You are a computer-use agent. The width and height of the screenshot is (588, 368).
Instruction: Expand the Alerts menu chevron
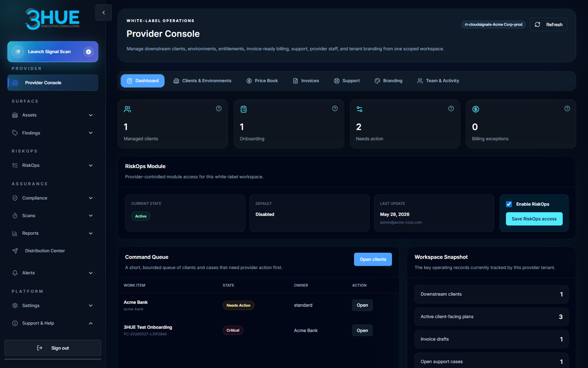[91, 273]
